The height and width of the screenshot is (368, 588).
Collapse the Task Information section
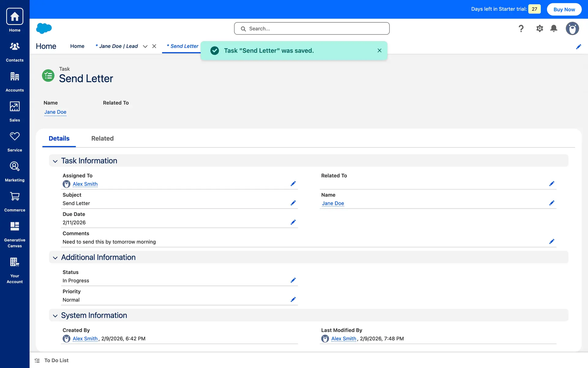[55, 161]
